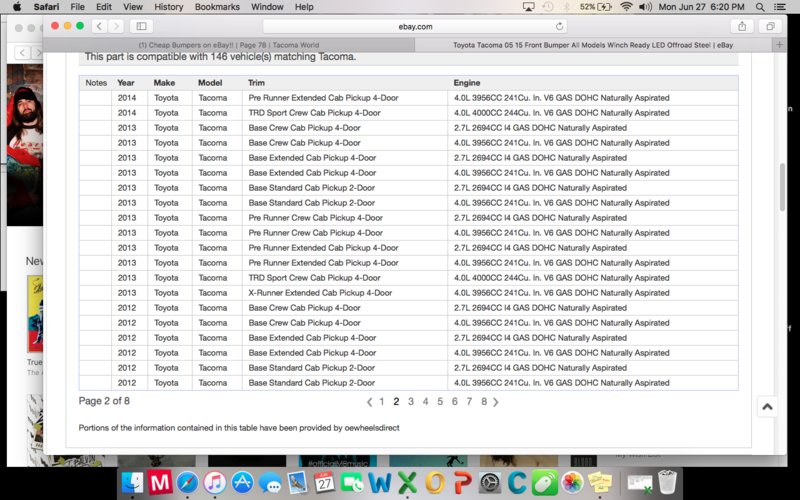
Task: Launch Microsoft Excel from the dock
Action: [x=407, y=482]
